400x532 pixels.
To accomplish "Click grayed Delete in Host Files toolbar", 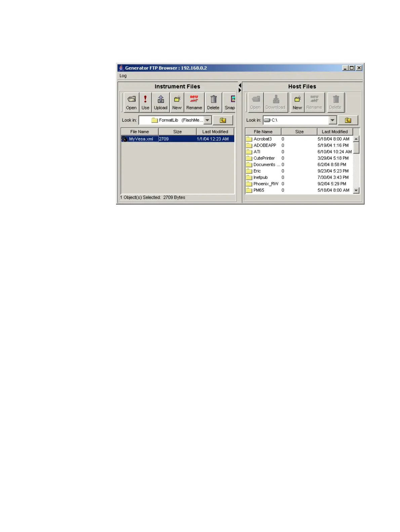I will coord(335,102).
